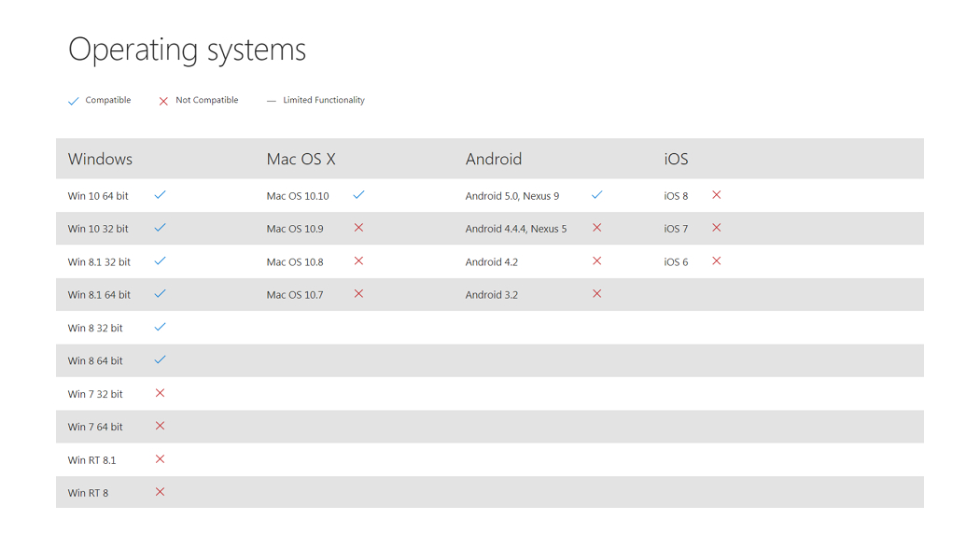
Task: Click the Mac OS X column header
Action: pos(301,159)
